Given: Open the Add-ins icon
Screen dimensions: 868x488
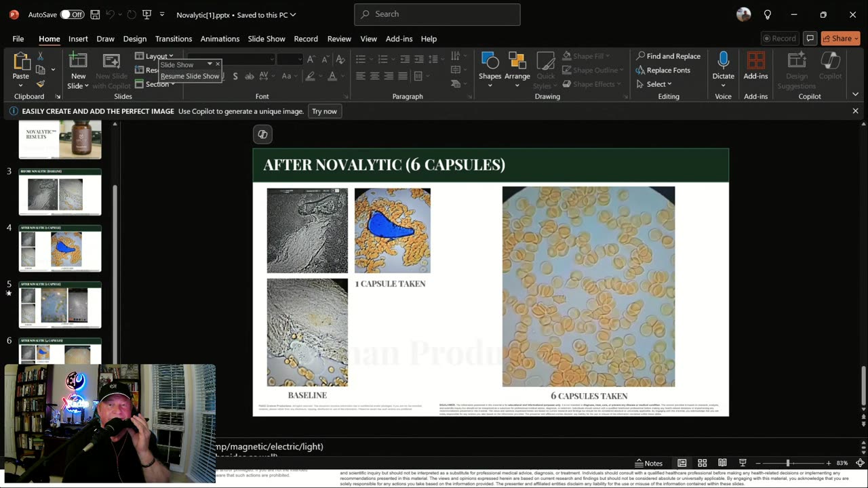Looking at the screenshot, I should click(755, 61).
